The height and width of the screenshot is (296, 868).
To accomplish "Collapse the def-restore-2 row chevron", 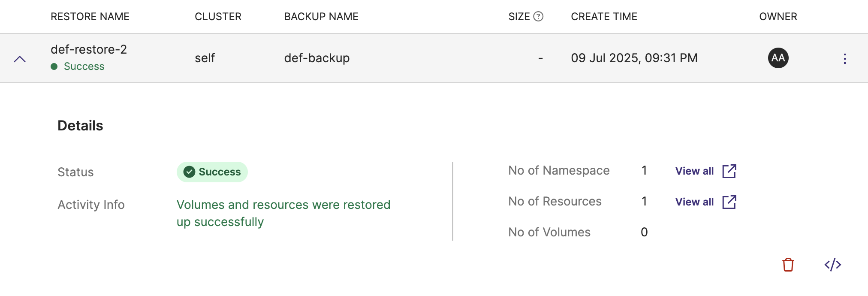I will coord(20,59).
